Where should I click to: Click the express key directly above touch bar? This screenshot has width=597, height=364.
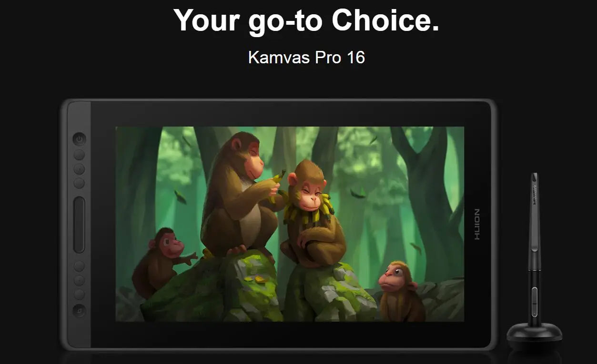coord(79,183)
